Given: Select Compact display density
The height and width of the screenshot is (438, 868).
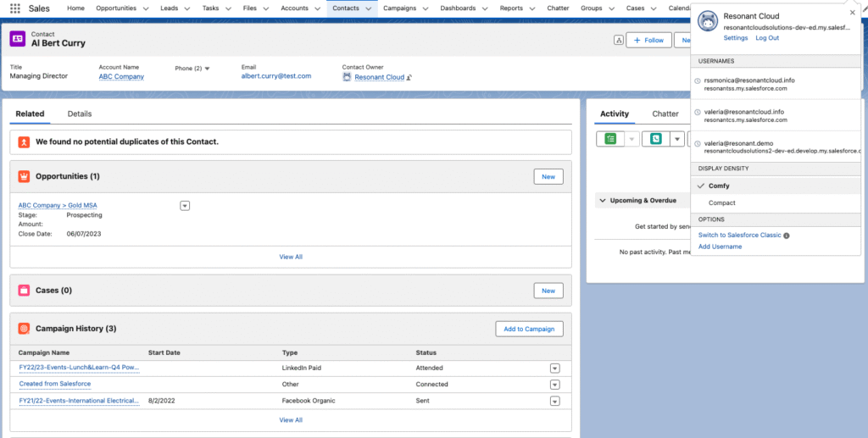Looking at the screenshot, I should (x=721, y=203).
